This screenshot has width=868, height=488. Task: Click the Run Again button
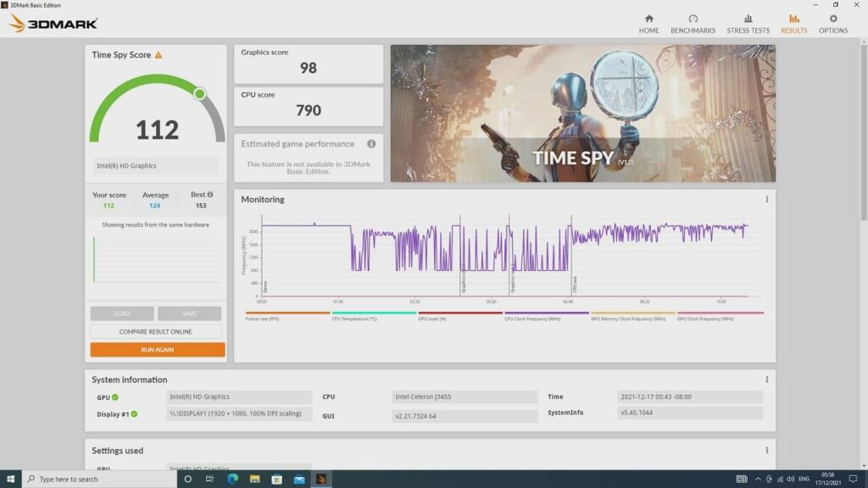pyautogui.click(x=157, y=350)
